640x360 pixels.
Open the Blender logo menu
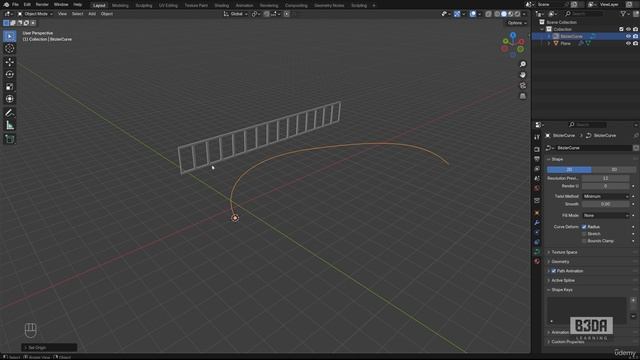click(6, 4)
